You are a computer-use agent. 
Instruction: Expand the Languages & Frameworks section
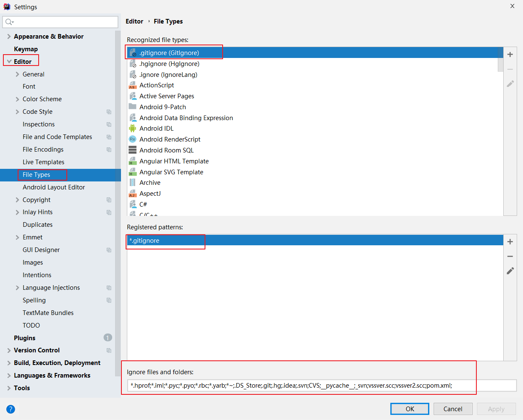(9, 375)
